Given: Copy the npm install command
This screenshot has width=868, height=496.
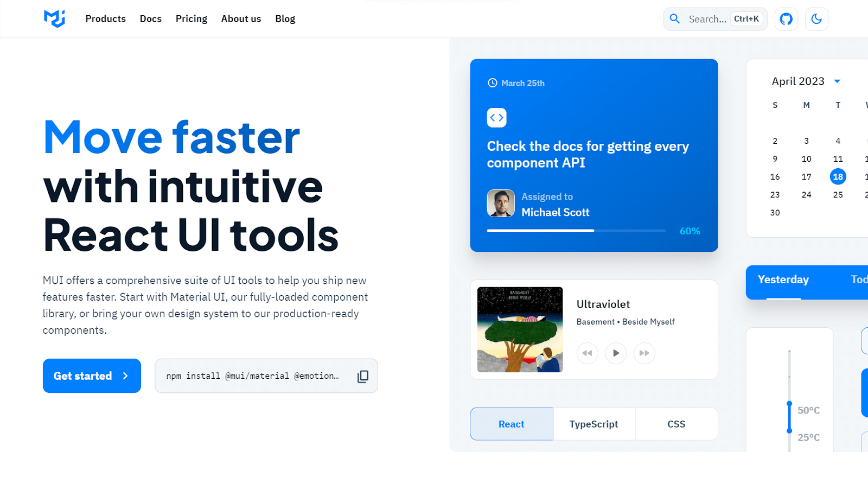Looking at the screenshot, I should [x=363, y=376].
